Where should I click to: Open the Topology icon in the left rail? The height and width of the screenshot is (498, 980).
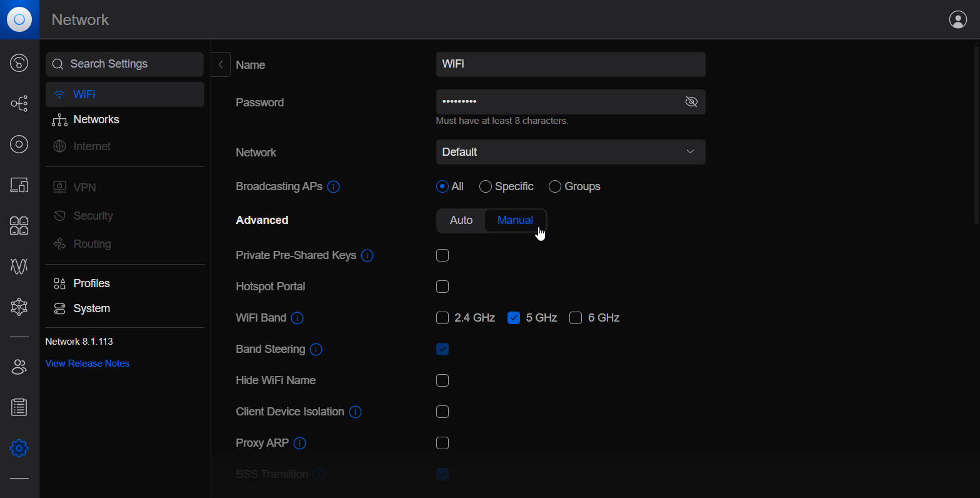pos(19,103)
